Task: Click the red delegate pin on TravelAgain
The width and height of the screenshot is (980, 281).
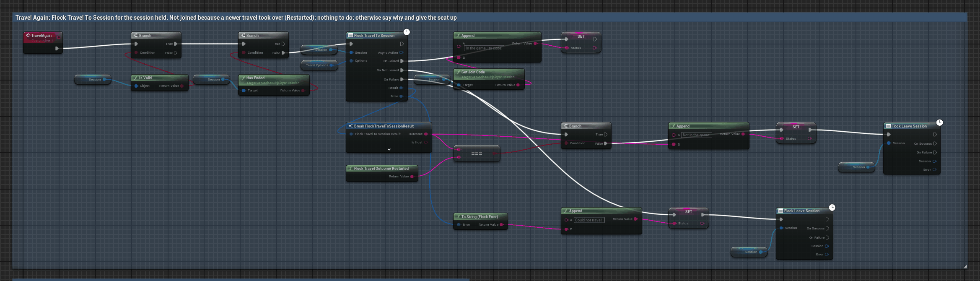Action: coord(59,37)
